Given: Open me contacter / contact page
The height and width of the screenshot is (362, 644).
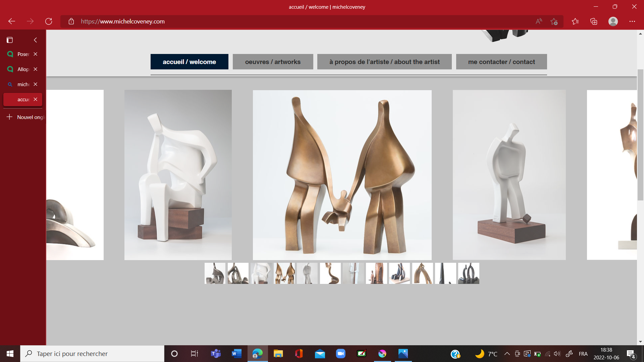Looking at the screenshot, I should click(x=501, y=62).
